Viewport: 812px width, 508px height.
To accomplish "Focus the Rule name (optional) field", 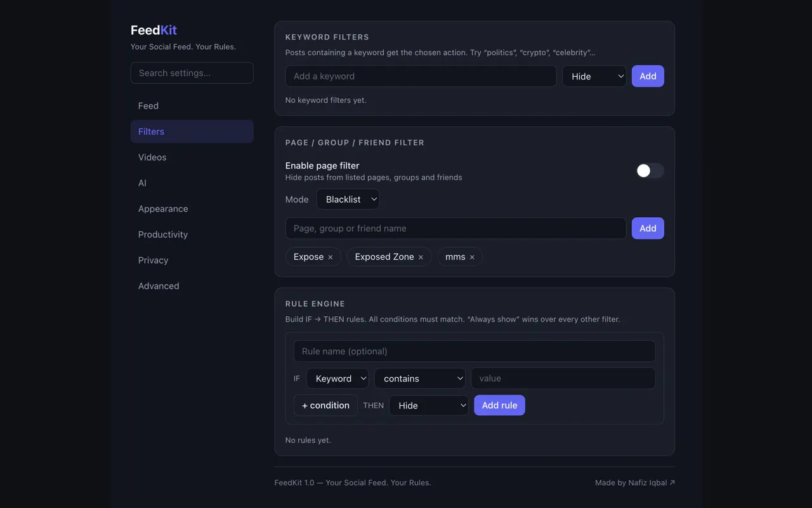I will 475,351.
